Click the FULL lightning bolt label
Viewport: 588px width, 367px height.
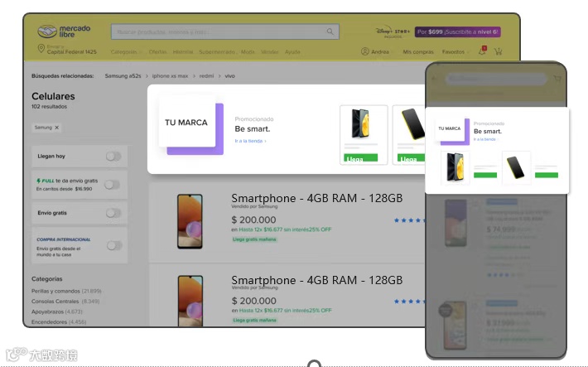46,181
